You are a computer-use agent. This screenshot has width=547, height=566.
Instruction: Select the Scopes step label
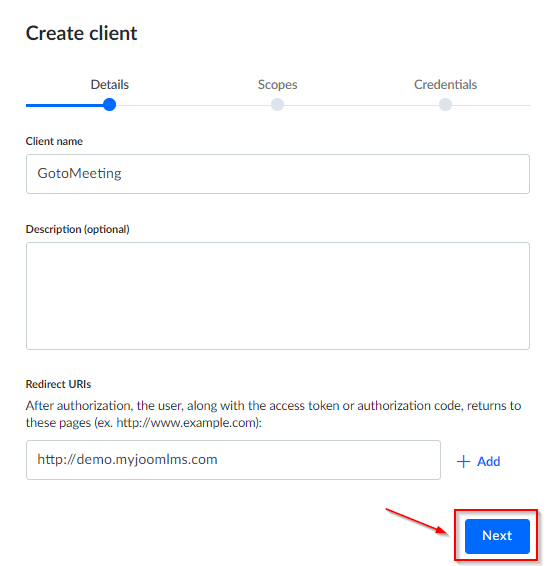(277, 84)
